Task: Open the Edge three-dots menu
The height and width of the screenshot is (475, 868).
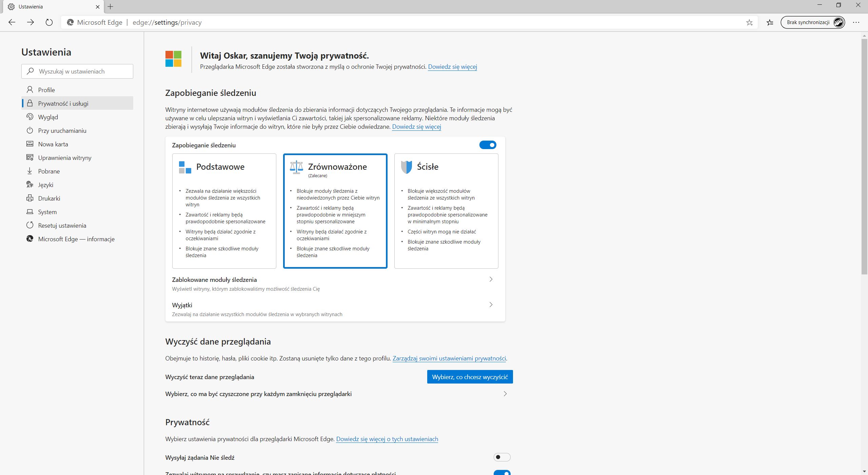Action: pyautogui.click(x=856, y=22)
